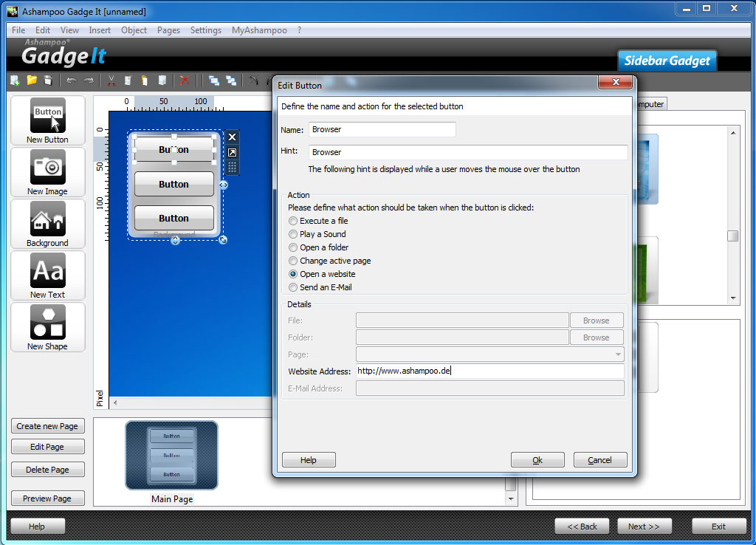Screen dimensions: 756x545
Task: Click the undo arrow in toolbar
Action: (72, 80)
